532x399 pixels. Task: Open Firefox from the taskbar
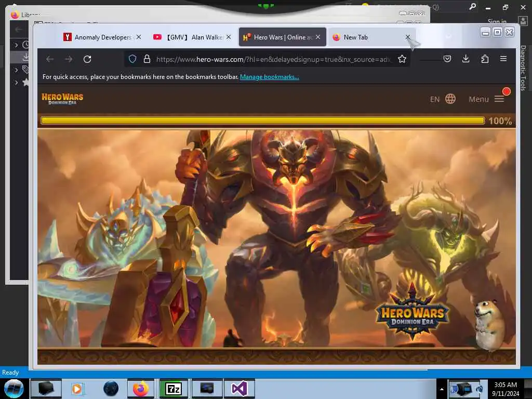[140, 389]
